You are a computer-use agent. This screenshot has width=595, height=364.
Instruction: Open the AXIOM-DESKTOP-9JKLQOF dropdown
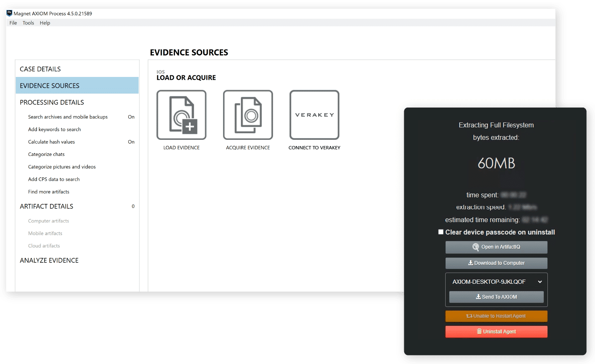click(x=497, y=282)
